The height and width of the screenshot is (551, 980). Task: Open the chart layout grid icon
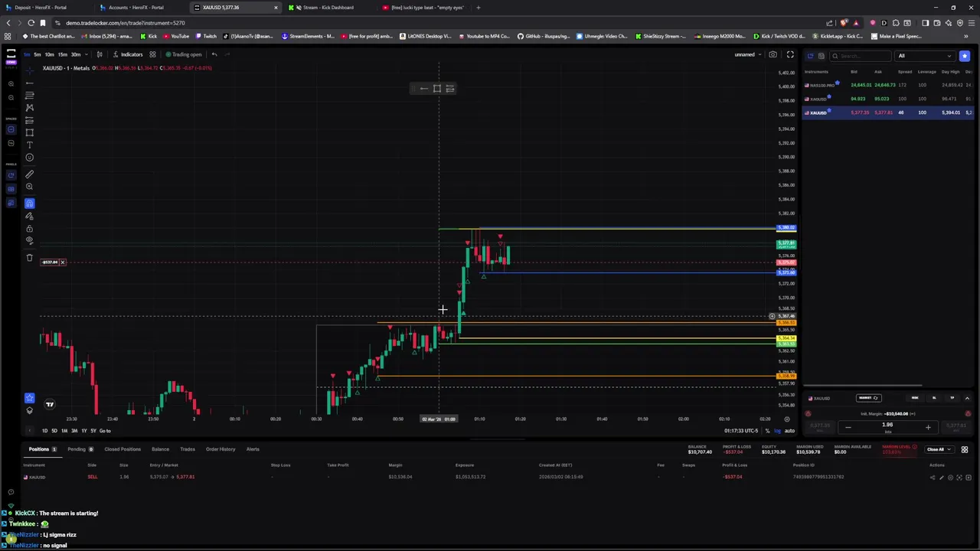(x=152, y=54)
